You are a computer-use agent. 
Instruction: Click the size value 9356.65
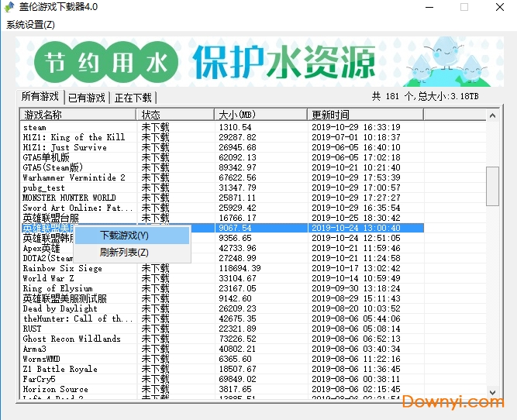point(235,238)
